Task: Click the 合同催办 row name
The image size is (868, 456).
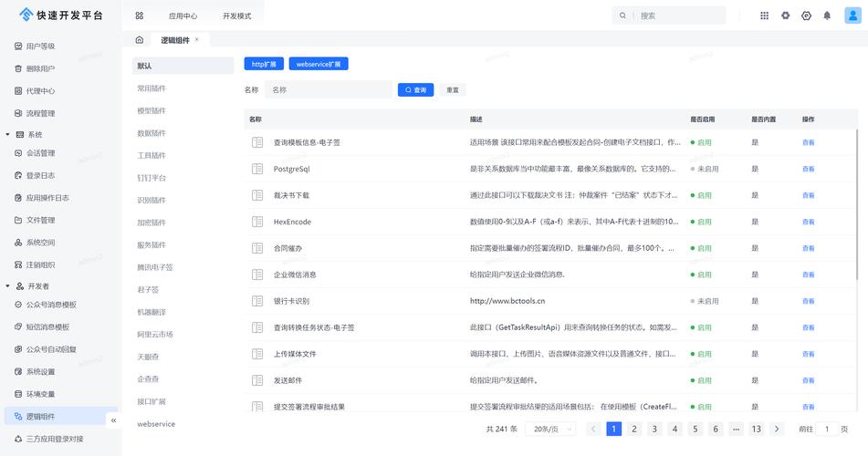Action: [288, 248]
